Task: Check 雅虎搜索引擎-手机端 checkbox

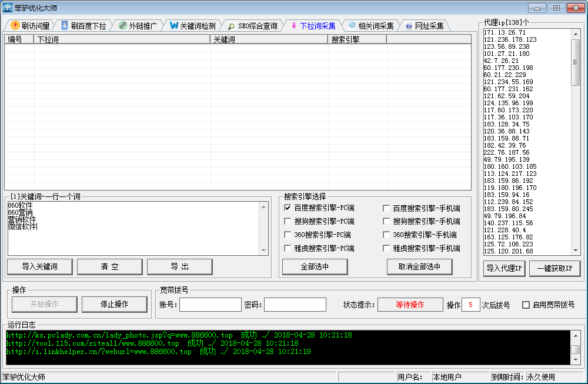Action: pyautogui.click(x=386, y=248)
